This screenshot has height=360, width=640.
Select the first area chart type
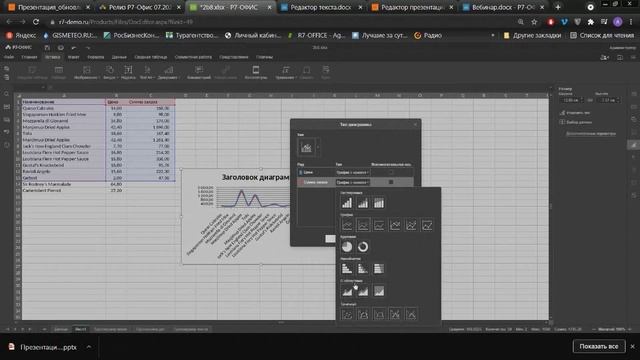tap(347, 291)
